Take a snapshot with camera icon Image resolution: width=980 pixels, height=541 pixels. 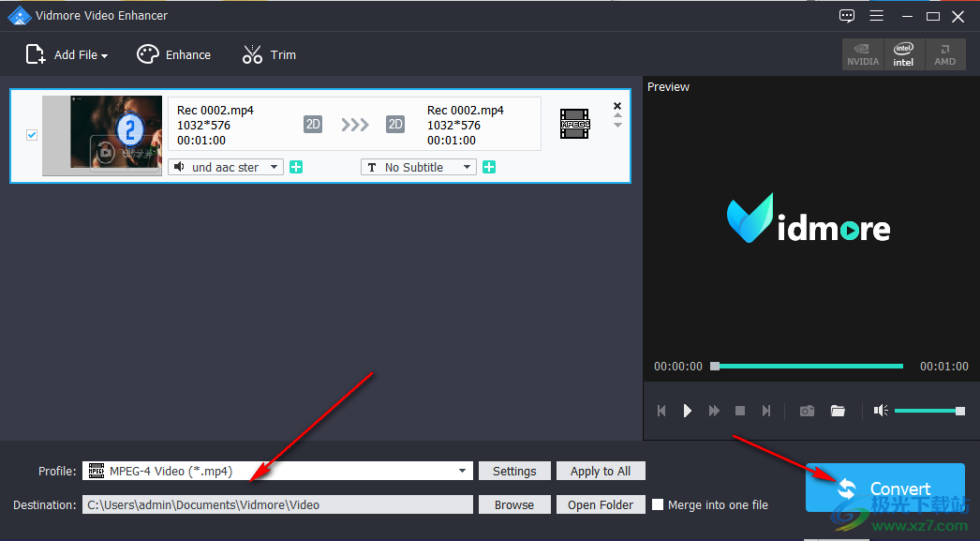click(807, 411)
